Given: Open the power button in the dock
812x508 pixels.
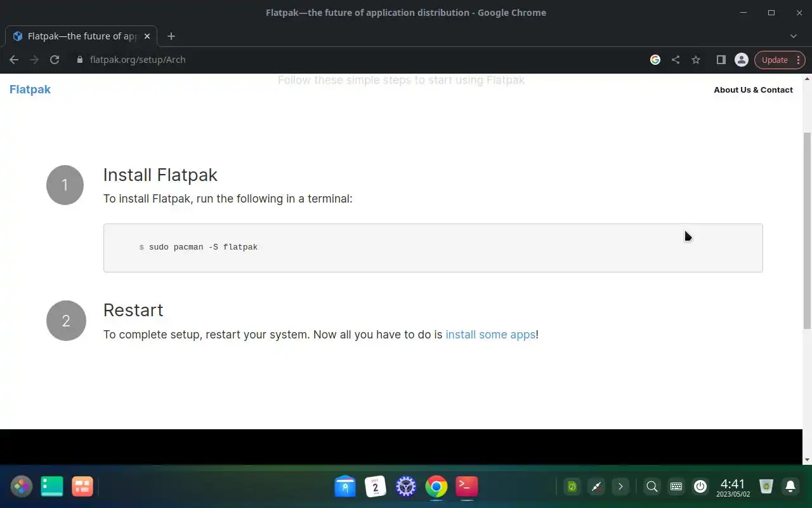Looking at the screenshot, I should coord(700,486).
